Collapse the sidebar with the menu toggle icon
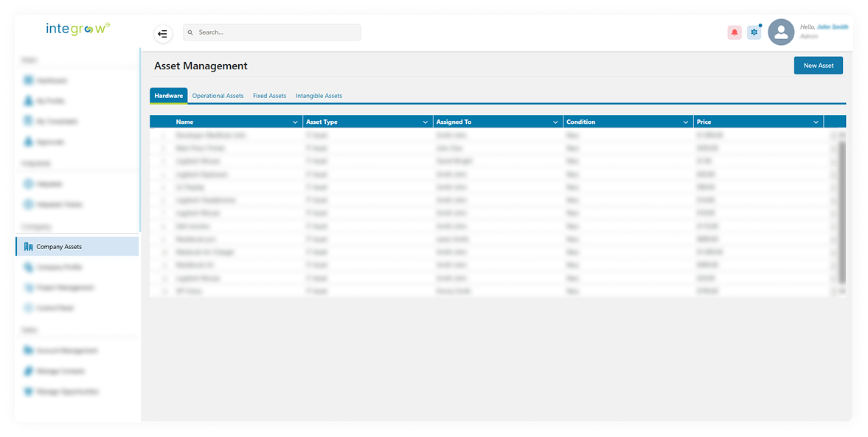Image resolution: width=868 pixels, height=437 pixels. pyautogui.click(x=162, y=33)
